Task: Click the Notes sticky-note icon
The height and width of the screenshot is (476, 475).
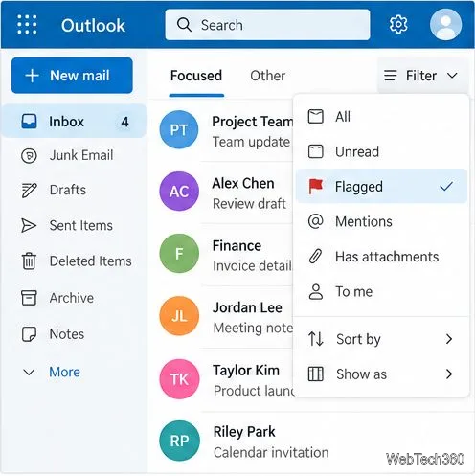Action: (29, 334)
